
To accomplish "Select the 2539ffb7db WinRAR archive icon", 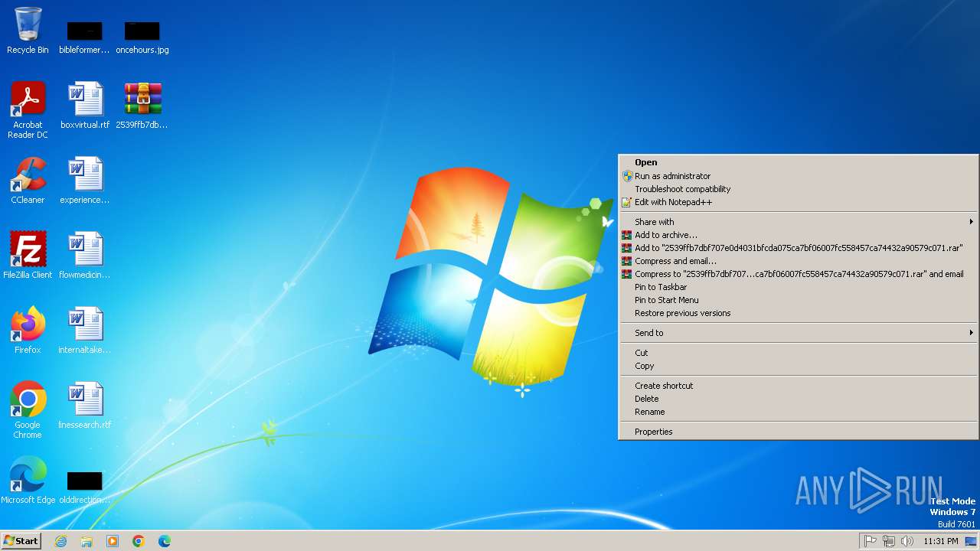I will (x=142, y=106).
